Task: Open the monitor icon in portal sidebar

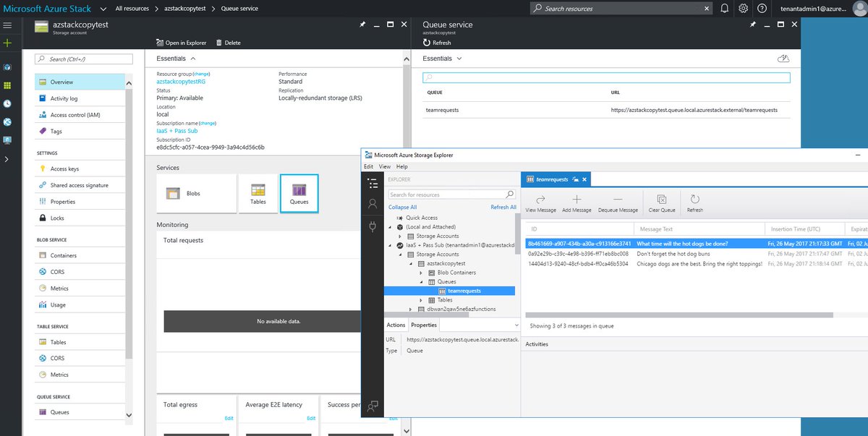Action: click(7, 140)
